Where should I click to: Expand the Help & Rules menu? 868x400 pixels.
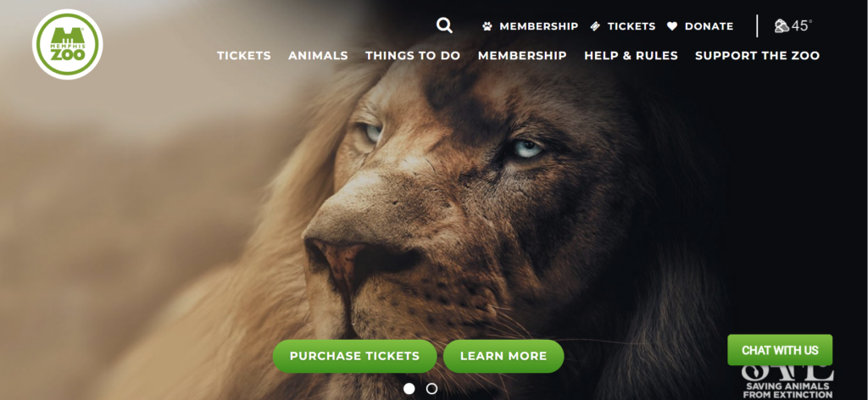631,56
